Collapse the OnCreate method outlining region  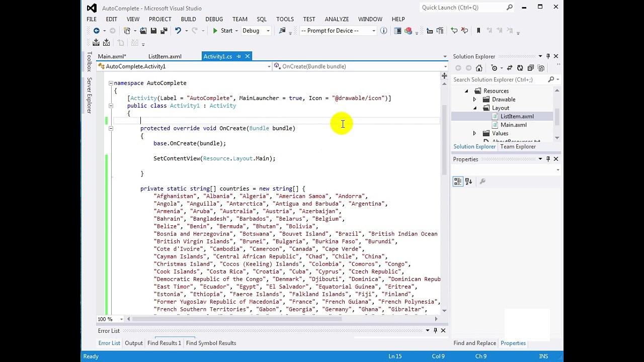[x=111, y=128]
